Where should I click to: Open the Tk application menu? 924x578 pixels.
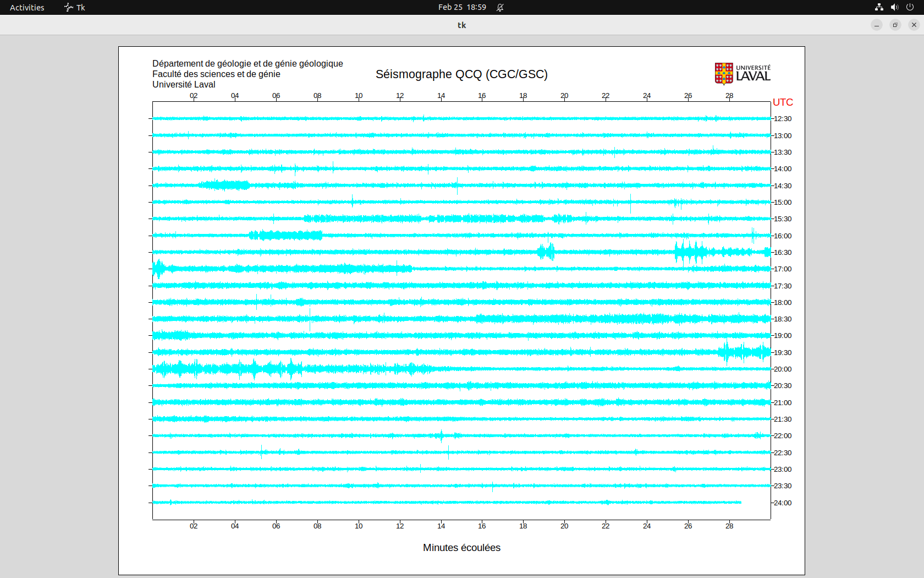[x=75, y=7]
